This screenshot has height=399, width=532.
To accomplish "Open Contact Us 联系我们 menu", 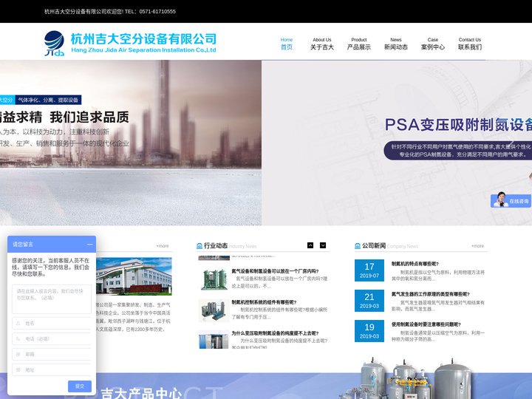I will (470, 44).
